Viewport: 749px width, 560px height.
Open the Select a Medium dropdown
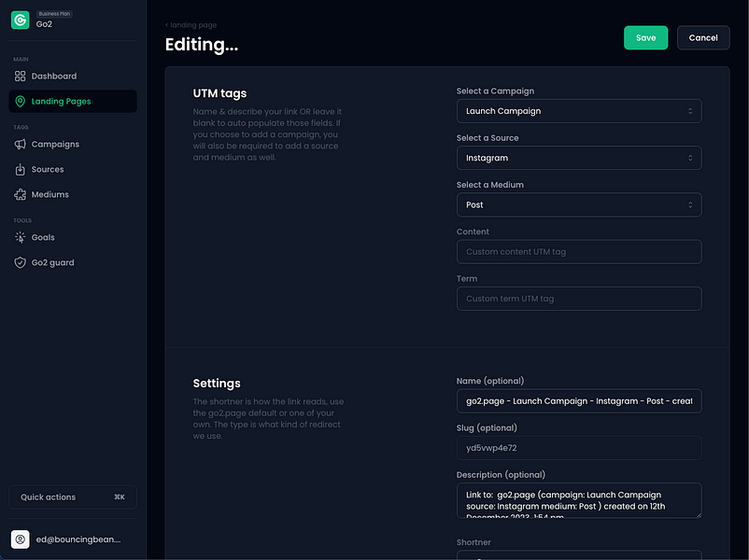click(x=578, y=204)
